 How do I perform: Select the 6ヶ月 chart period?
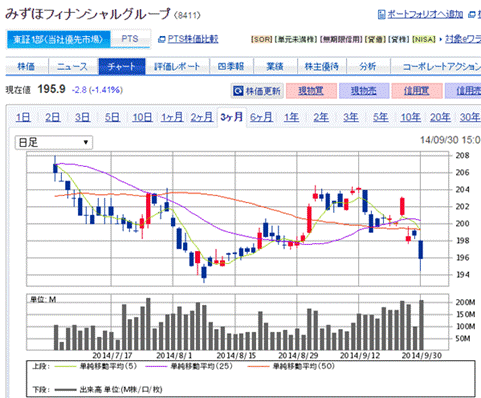261,117
